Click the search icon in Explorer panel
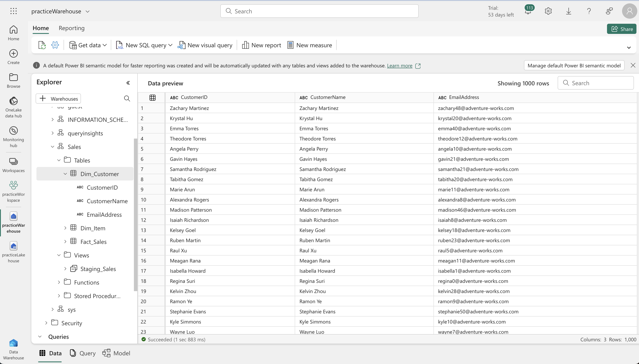 [127, 99]
